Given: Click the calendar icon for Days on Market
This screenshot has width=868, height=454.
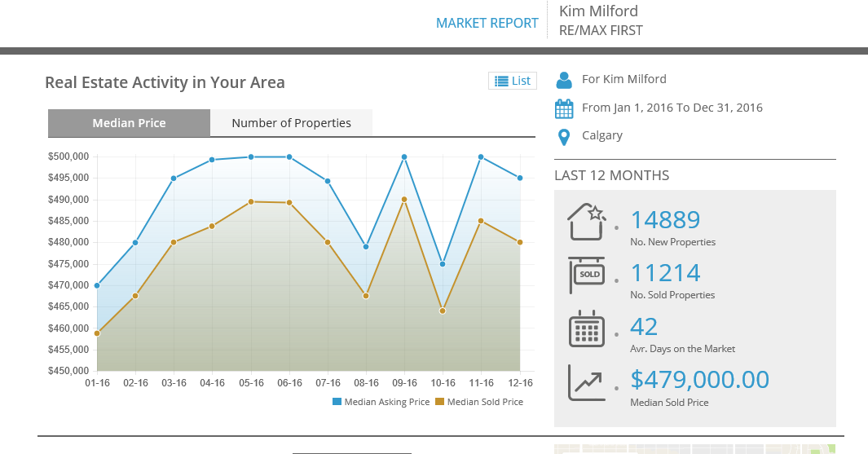Looking at the screenshot, I should 587,328.
